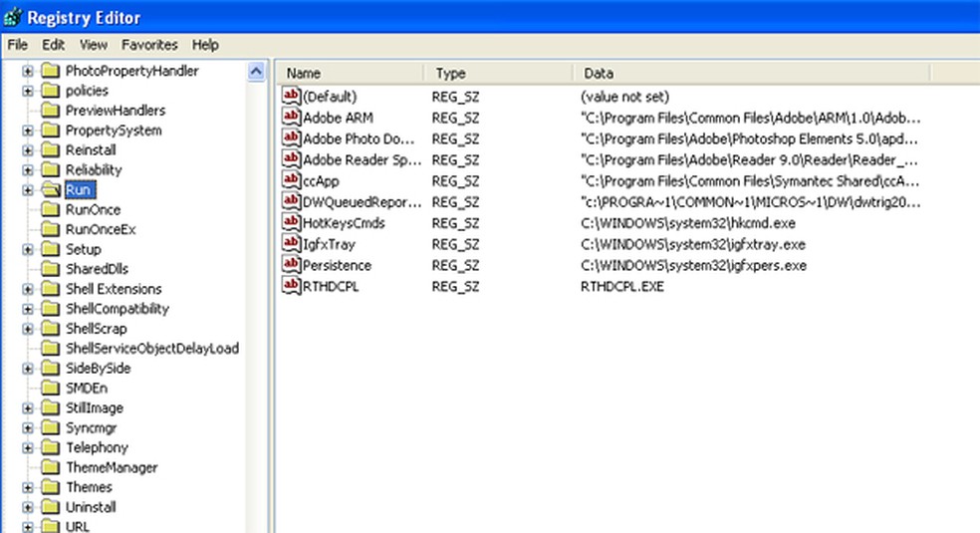
Task: Expand the Setup key
Action: [28, 250]
